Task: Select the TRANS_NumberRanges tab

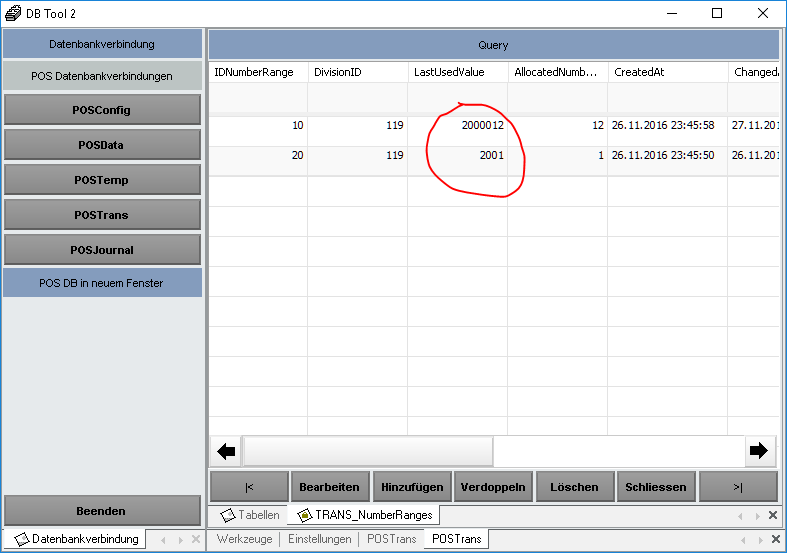Action: pos(363,515)
